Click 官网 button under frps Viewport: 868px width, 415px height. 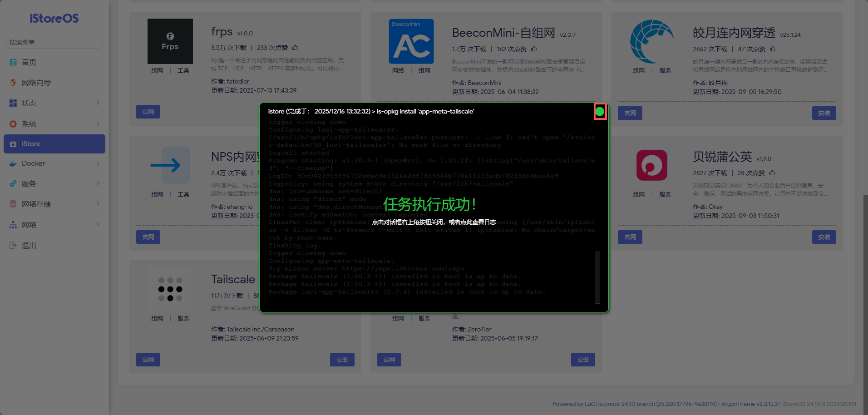(148, 112)
